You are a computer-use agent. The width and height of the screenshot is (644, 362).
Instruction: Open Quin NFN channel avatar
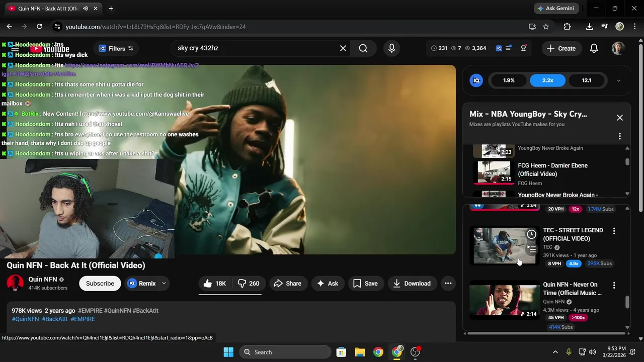pyautogui.click(x=15, y=284)
